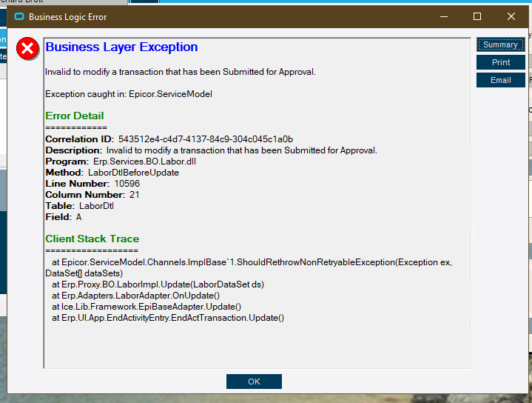Maximize the Business Logic Error dialog

pos(477,16)
